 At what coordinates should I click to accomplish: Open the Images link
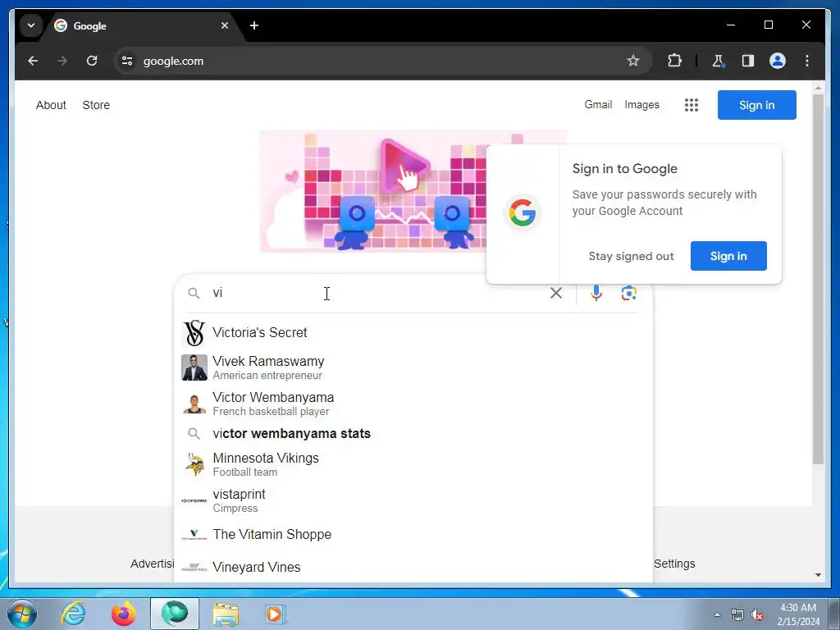click(x=641, y=104)
